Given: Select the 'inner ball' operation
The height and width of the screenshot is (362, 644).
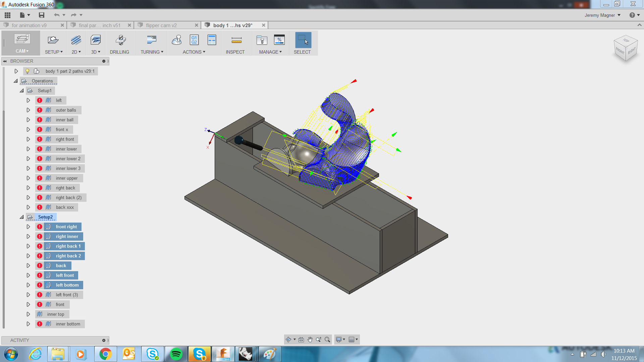Looking at the screenshot, I should coord(65,120).
